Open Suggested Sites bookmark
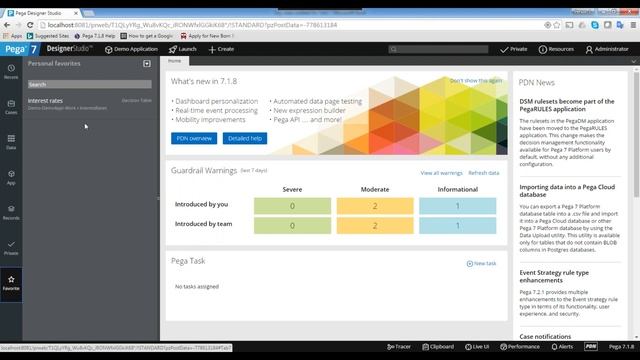The height and width of the screenshot is (360, 640). 48,36
